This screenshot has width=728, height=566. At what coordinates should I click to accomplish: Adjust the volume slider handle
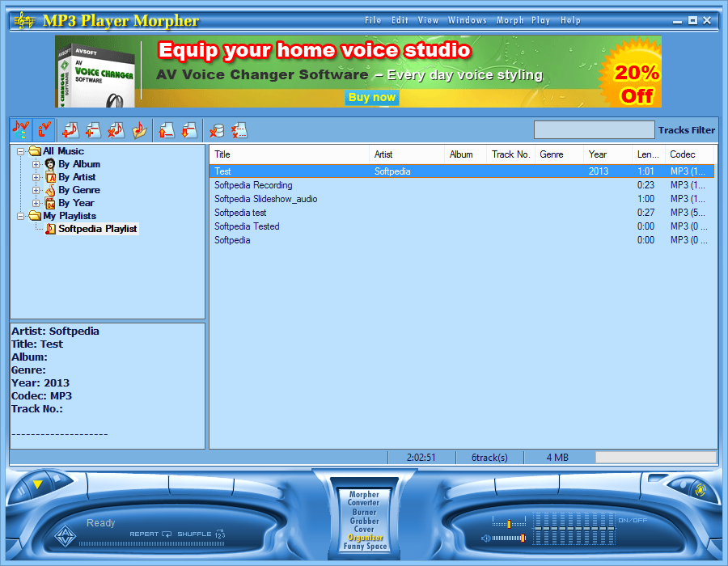523,539
